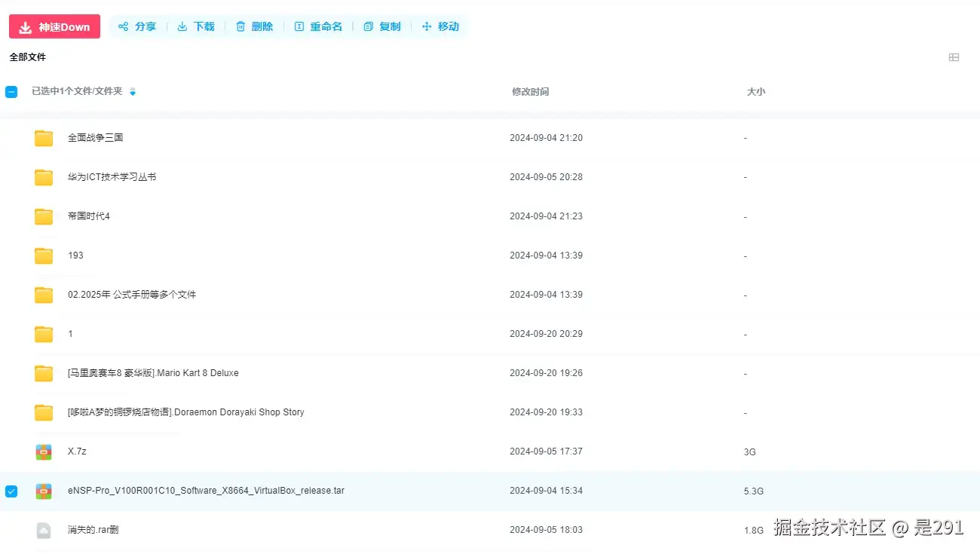The height and width of the screenshot is (554, 980).
Task: Click the 2024-09-04 15:34 modified time
Action: pyautogui.click(x=546, y=491)
